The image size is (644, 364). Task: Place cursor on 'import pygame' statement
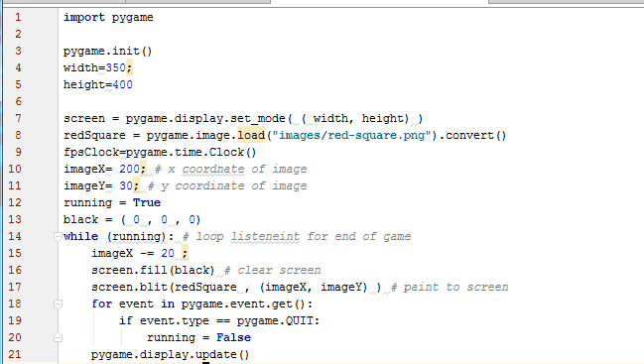click(108, 17)
